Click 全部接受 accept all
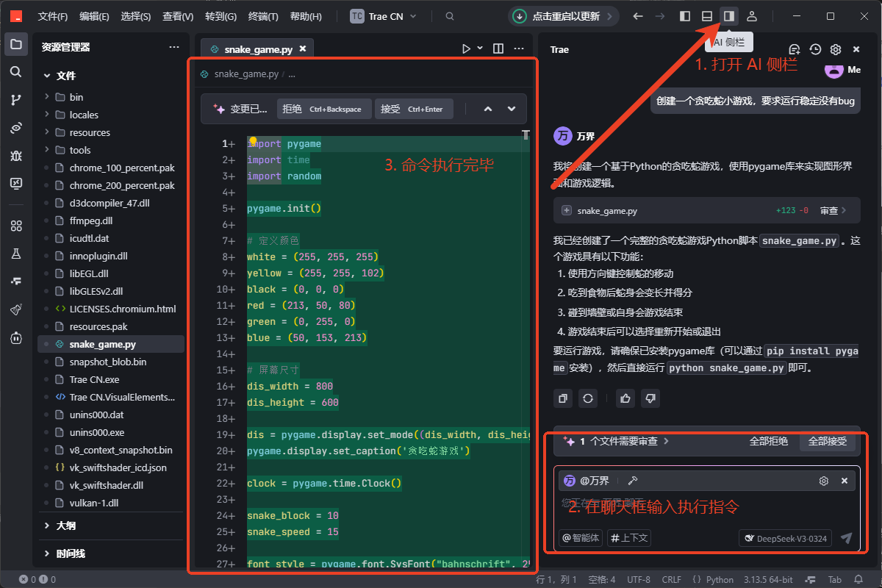The height and width of the screenshot is (588, 882). 828,442
